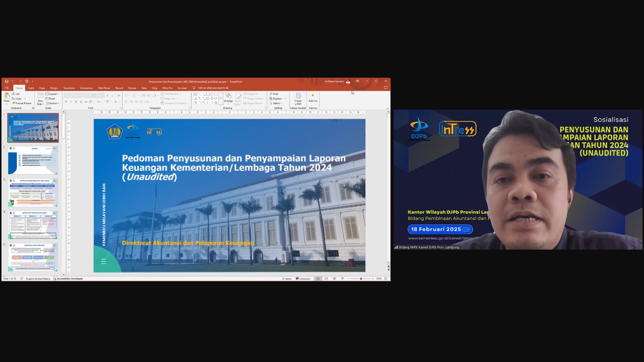Toggle text Shadow formatting
Screen dimensions: 644x362
[x=81, y=102]
